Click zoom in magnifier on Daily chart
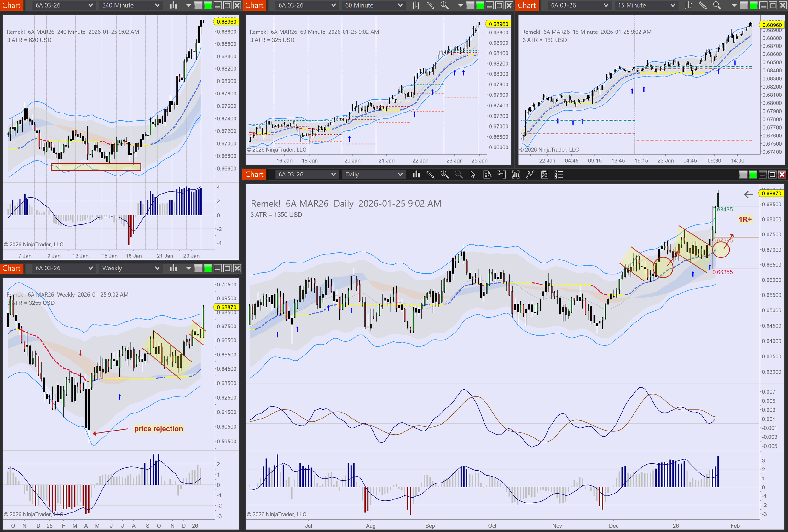The height and width of the screenshot is (532, 788). coord(444,175)
